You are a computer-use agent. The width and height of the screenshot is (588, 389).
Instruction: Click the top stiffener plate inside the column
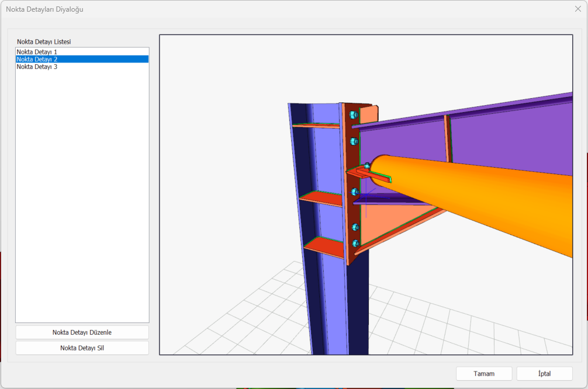(x=316, y=124)
